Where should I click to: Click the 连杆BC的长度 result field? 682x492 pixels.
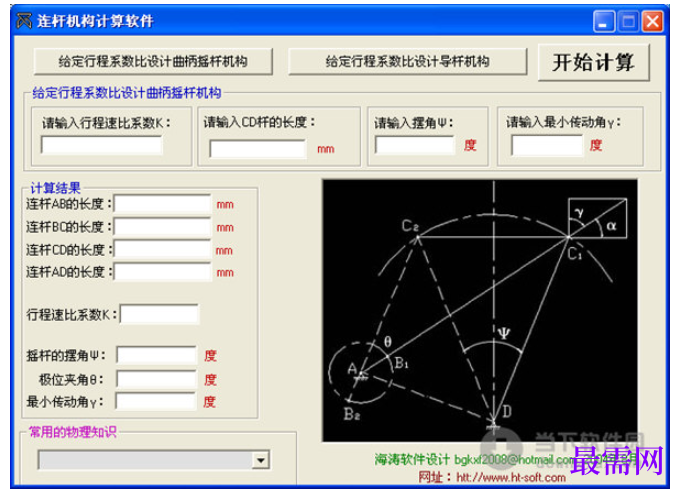tap(162, 227)
